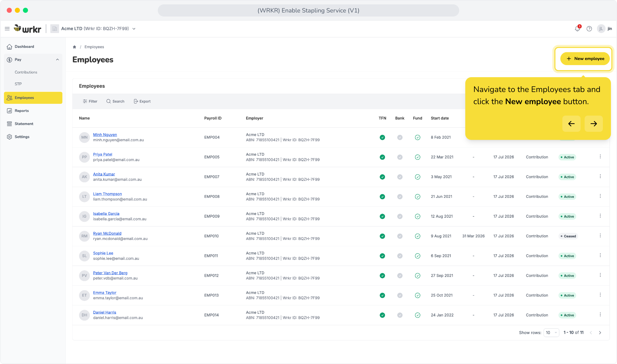Collapse the Pay menu section
This screenshot has height=364, width=617.
pos(57,60)
